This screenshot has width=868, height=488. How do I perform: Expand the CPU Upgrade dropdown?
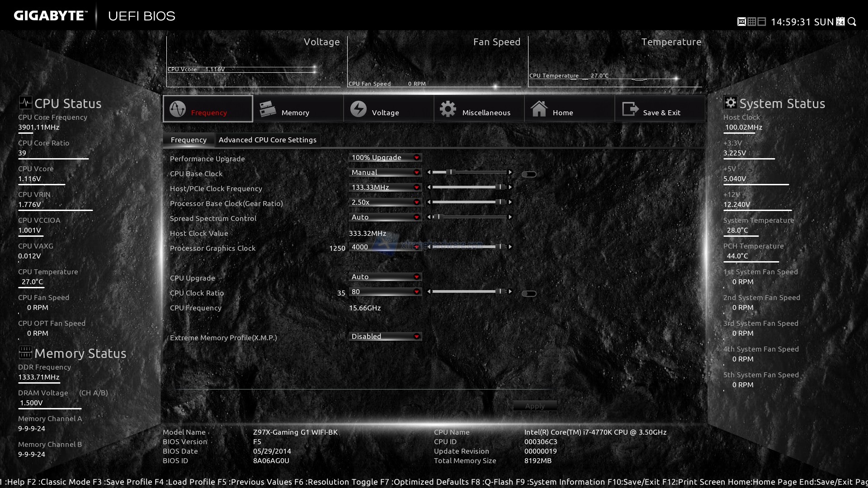pyautogui.click(x=385, y=277)
